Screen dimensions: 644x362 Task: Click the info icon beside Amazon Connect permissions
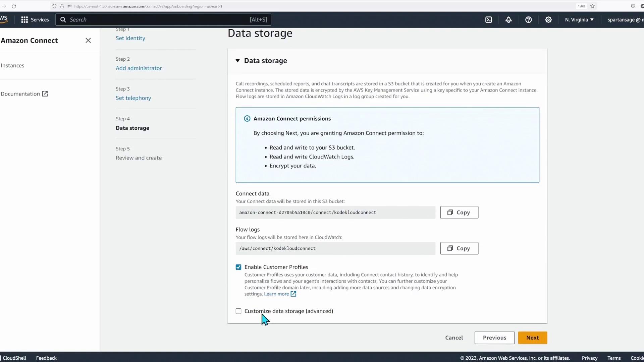point(247,119)
